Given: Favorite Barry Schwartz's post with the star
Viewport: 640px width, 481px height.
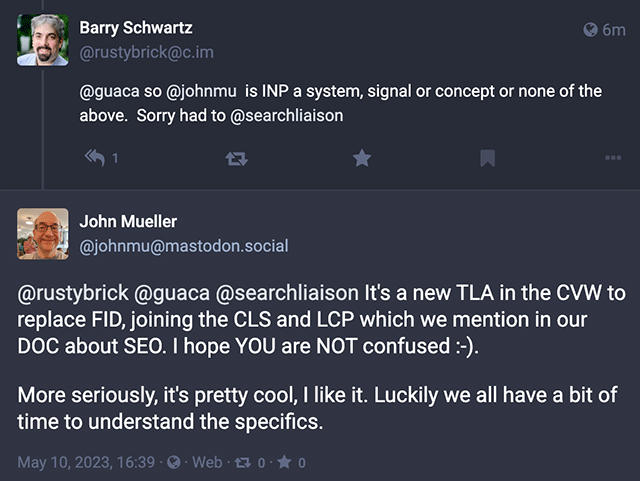Looking at the screenshot, I should 362,158.
